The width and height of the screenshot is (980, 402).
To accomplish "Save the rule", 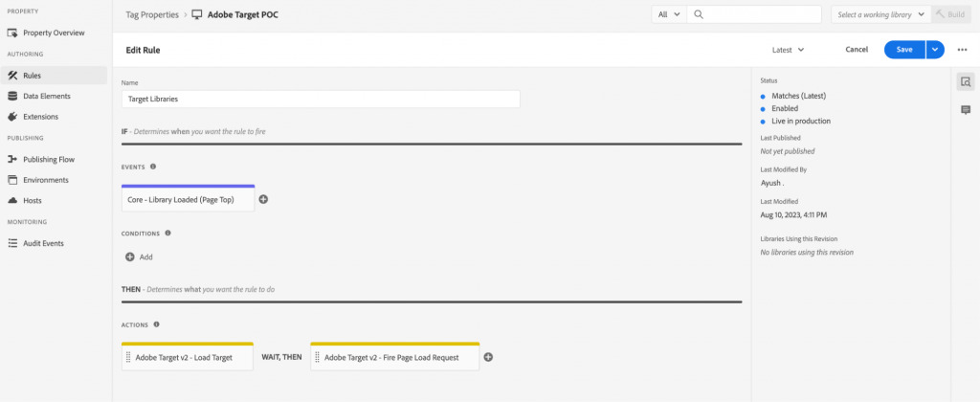I will [904, 50].
